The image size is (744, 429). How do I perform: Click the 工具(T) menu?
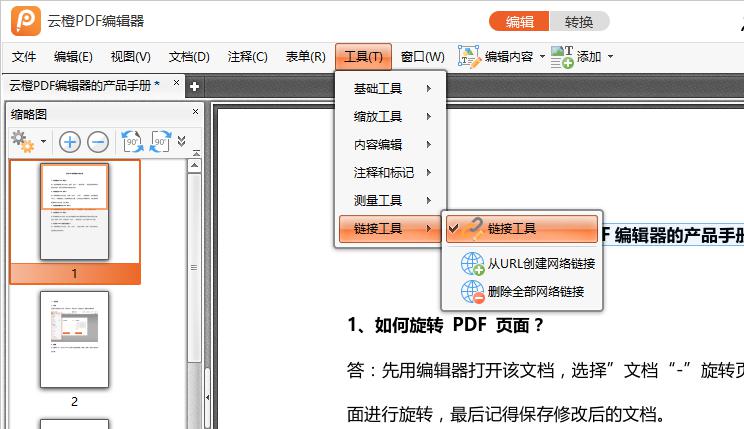[x=363, y=57]
